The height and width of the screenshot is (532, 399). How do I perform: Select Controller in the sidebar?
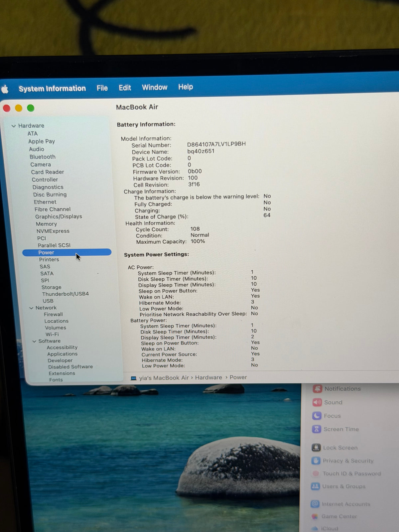pyautogui.click(x=45, y=180)
